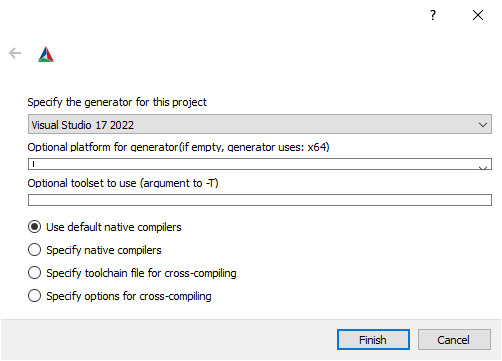Click the optional toolset input field

tap(260, 200)
